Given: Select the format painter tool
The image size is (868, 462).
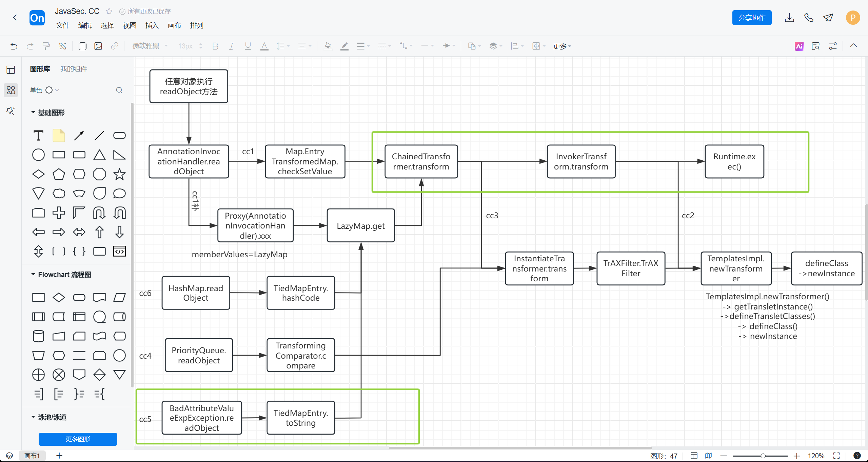Looking at the screenshot, I should click(46, 46).
